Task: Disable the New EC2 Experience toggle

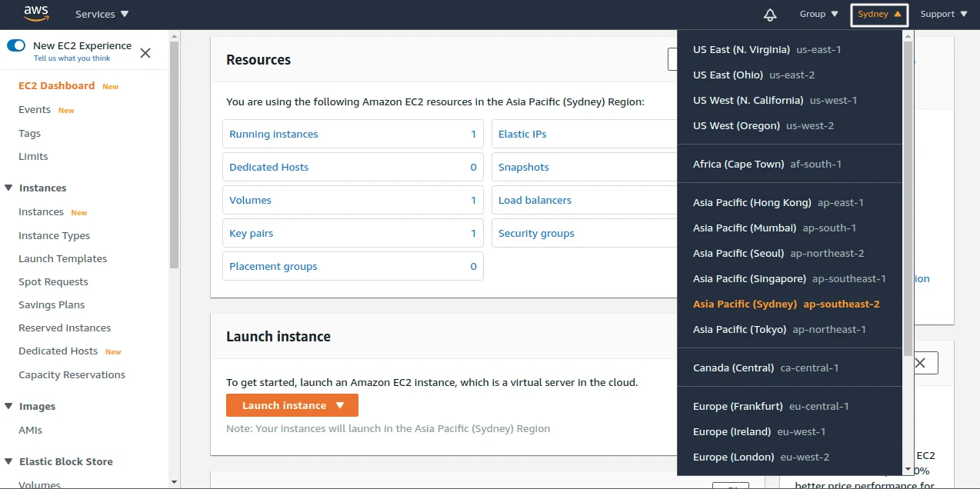Action: click(x=16, y=45)
